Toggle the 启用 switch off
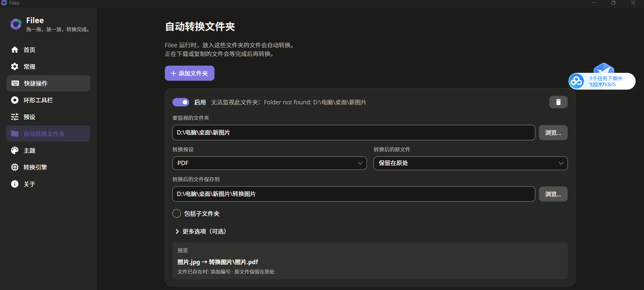Screen dimensions: 644x290 [181, 102]
